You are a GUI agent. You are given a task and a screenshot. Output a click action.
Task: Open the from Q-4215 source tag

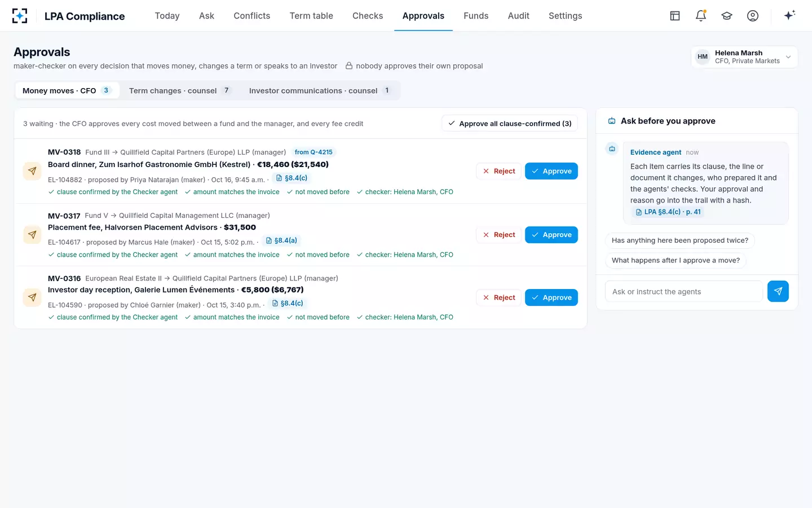(314, 152)
